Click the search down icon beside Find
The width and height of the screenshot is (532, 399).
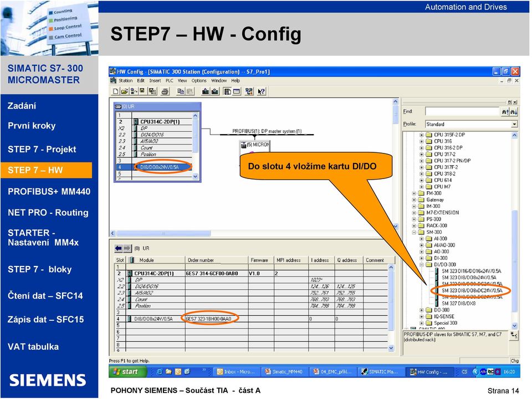[514, 111]
